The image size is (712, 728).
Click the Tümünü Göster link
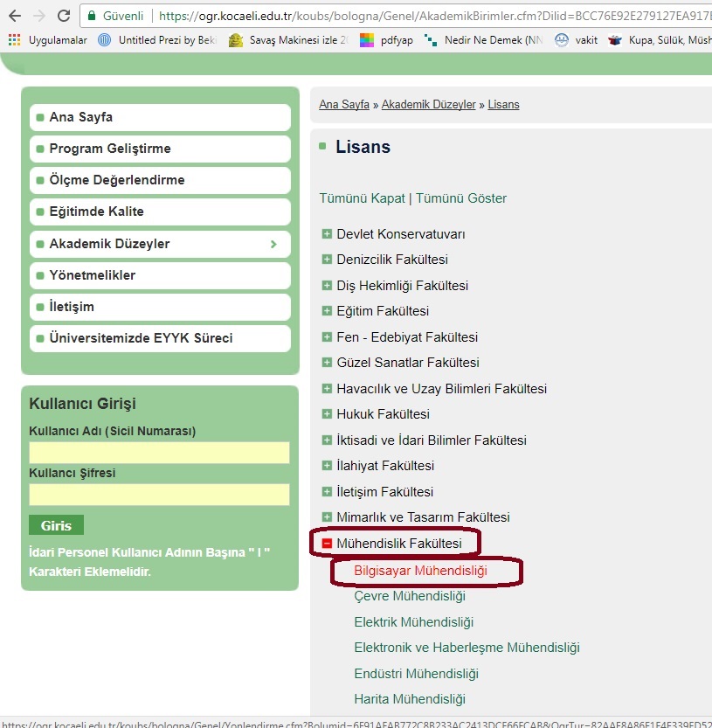[x=460, y=198]
